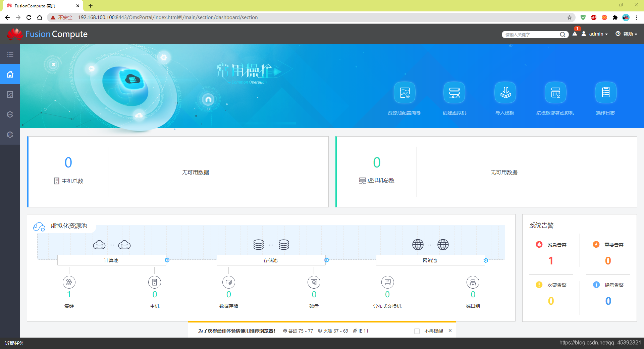The width and height of the screenshot is (644, 349).
Task: Open the system management shield sidebar icon
Action: pyautogui.click(x=10, y=135)
